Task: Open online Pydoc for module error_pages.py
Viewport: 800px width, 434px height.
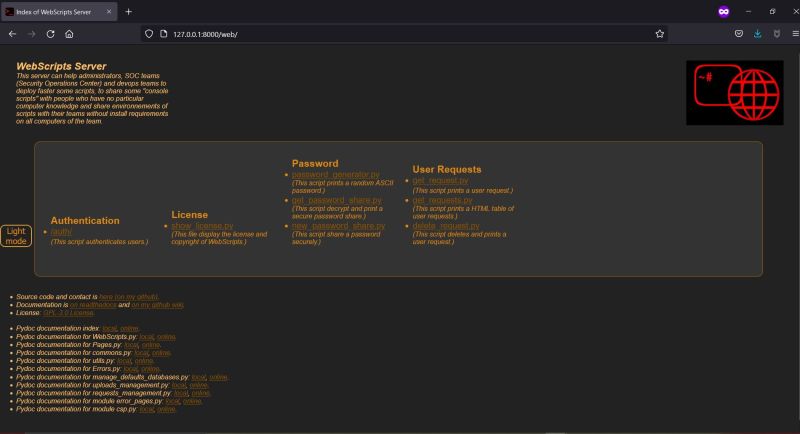Action: (x=192, y=401)
